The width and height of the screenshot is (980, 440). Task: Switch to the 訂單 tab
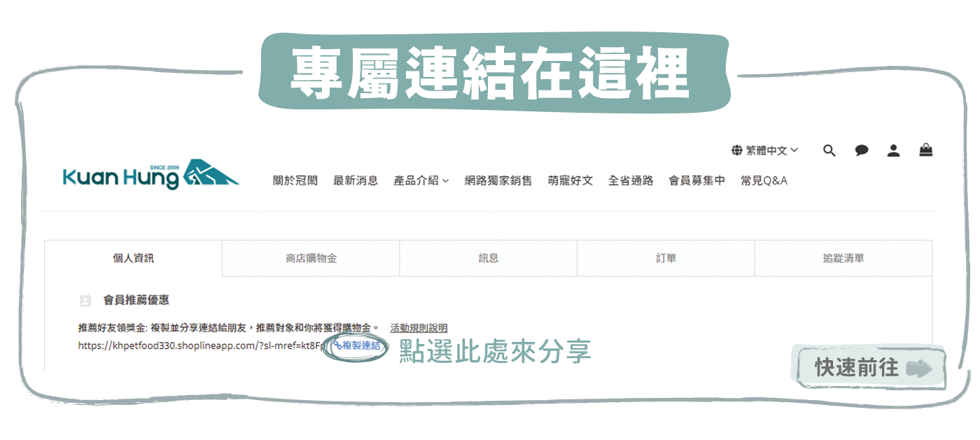click(666, 259)
